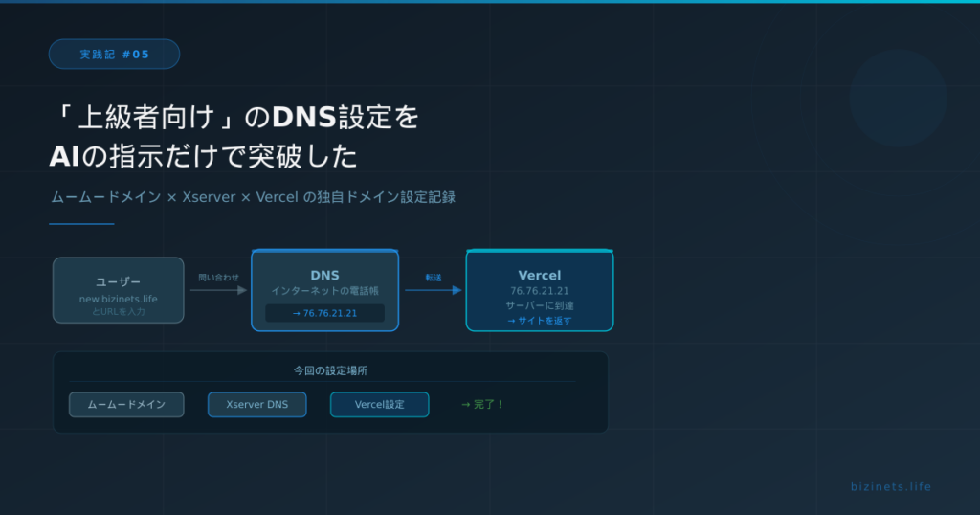Select the Vercel box heading
The width and height of the screenshot is (980, 515).
(x=539, y=275)
